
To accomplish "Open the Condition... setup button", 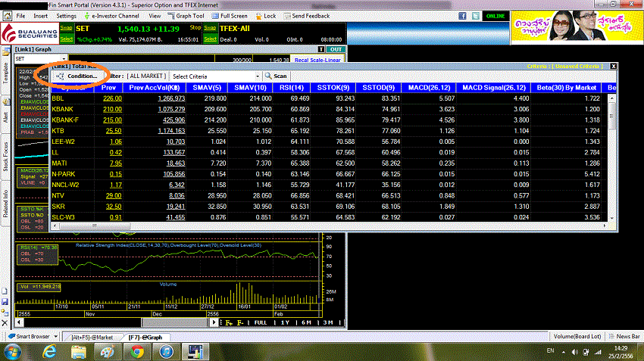I will (77, 76).
